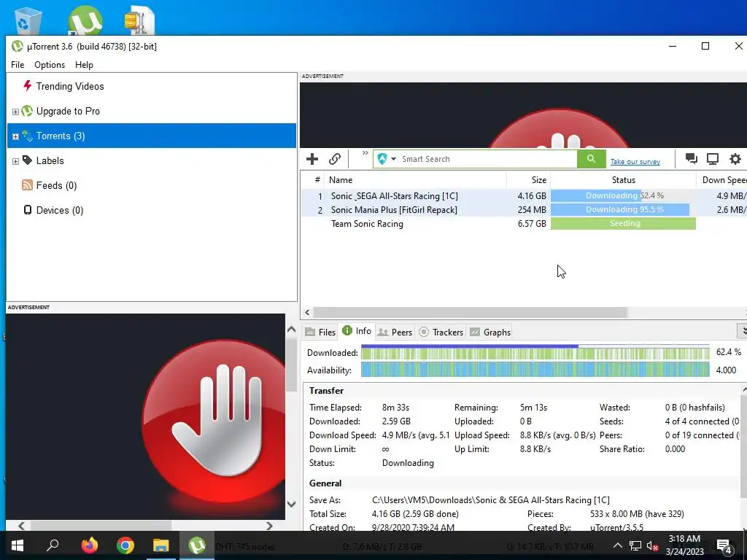
Task: Click sidebar ad scroll-right arrow
Action: [x=269, y=526]
